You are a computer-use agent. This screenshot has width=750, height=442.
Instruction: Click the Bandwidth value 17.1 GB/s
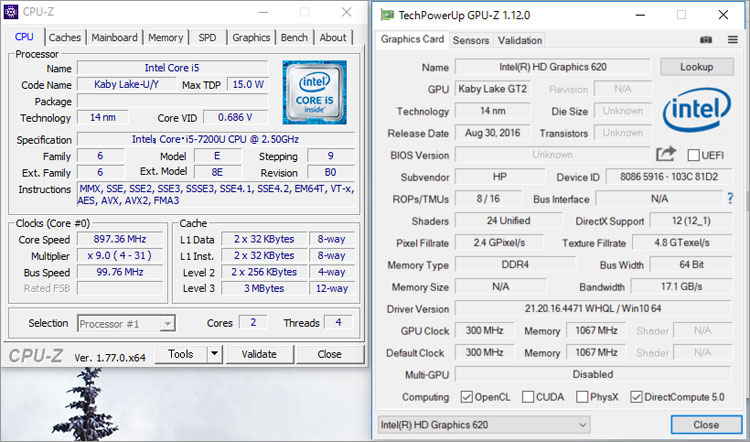point(681,287)
